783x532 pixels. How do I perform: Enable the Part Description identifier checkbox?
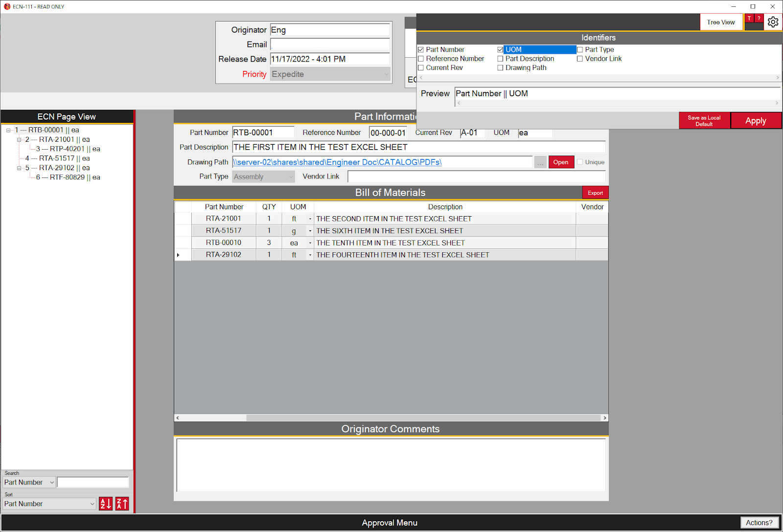pos(500,59)
